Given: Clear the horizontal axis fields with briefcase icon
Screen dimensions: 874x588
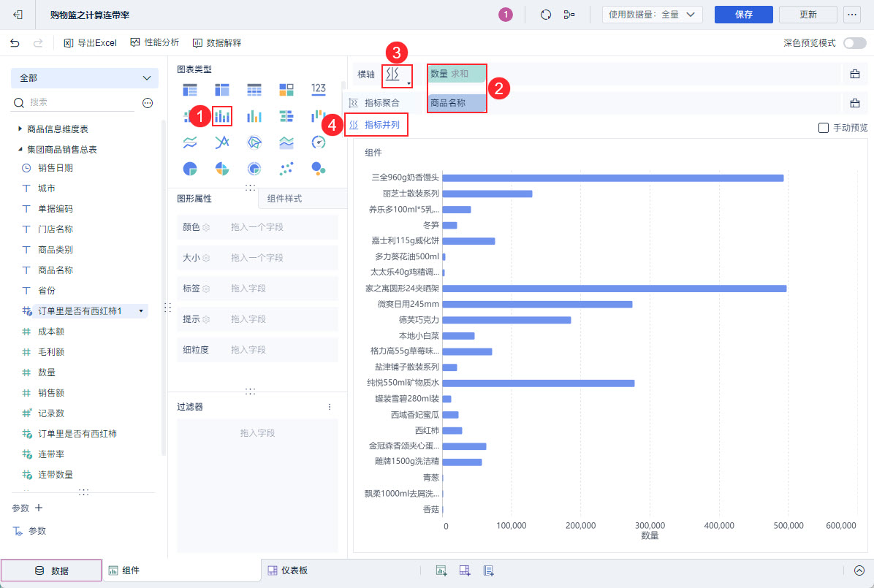Looking at the screenshot, I should pos(854,74).
